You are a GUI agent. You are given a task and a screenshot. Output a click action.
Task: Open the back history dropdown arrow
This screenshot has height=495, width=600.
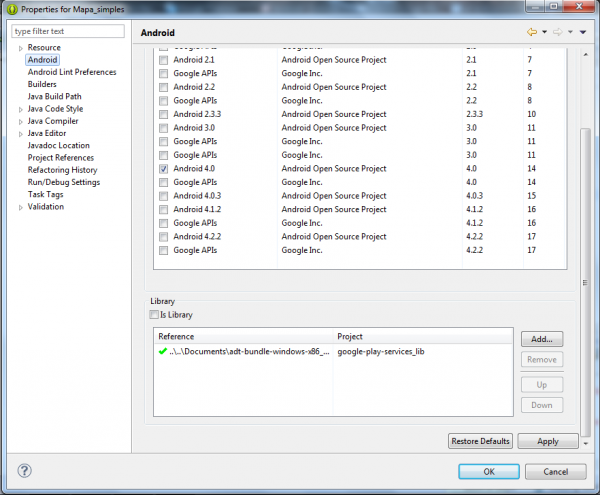coord(544,32)
